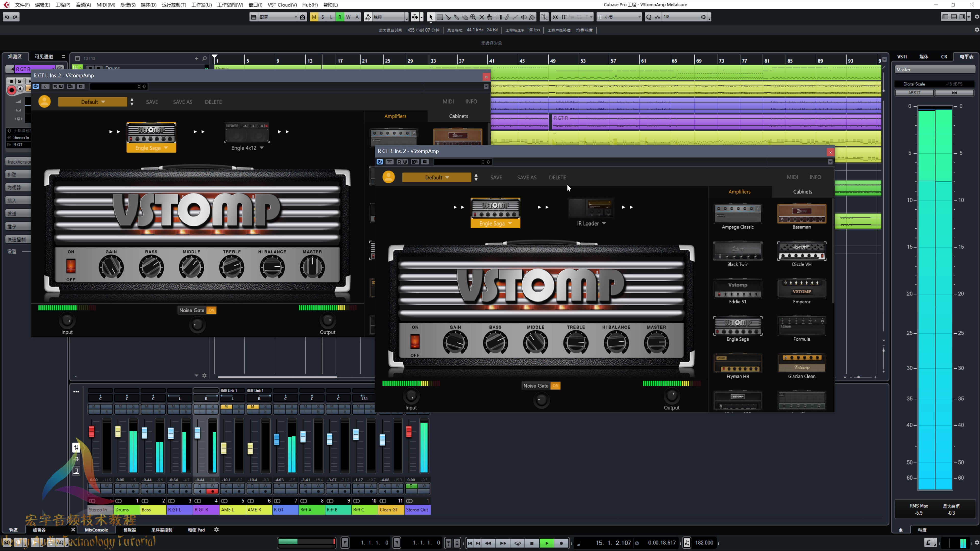Switch to Amplifiers tab in R GT R plugin
This screenshot has height=551, width=980.
click(x=739, y=192)
